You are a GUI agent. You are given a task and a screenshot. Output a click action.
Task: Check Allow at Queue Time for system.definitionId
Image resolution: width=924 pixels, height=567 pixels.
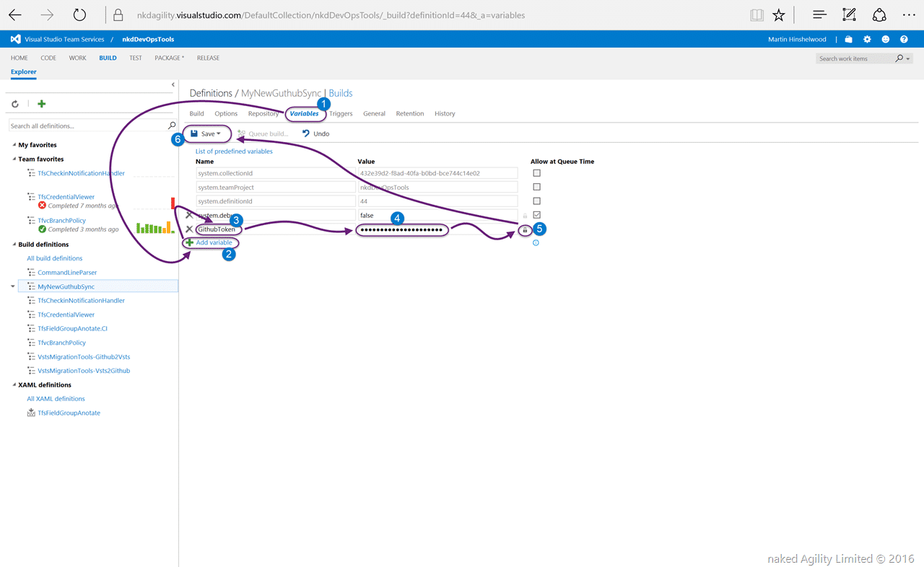point(536,201)
